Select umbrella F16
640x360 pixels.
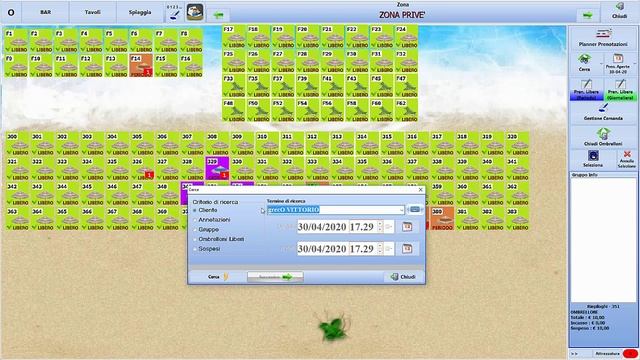coord(191,65)
